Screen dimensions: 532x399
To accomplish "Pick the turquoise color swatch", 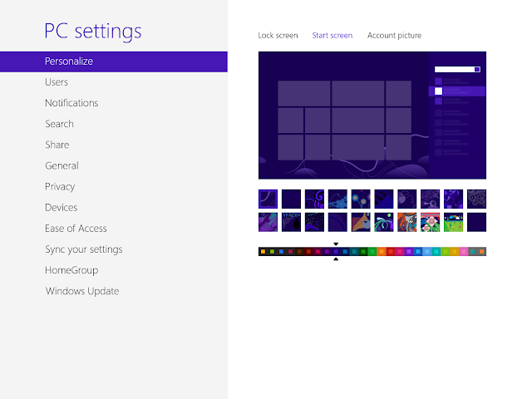I will click(x=436, y=251).
